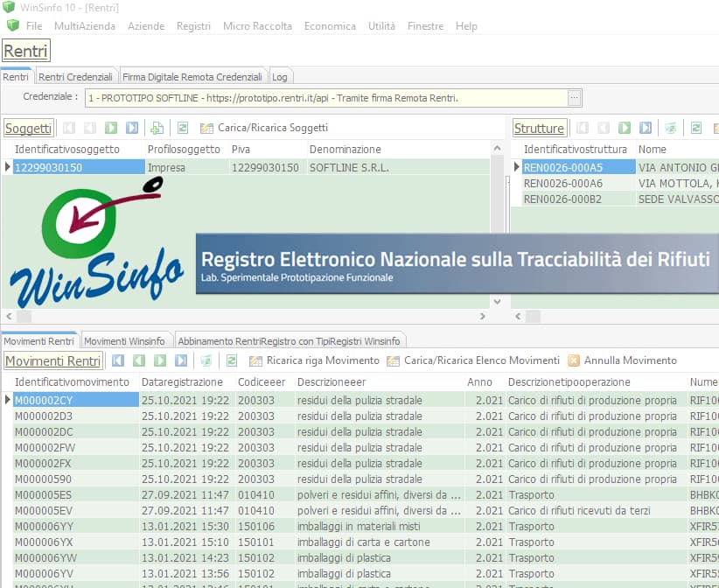The image size is (719, 588).
Task: Click Ricarica riga Movimento button
Action: click(x=314, y=360)
